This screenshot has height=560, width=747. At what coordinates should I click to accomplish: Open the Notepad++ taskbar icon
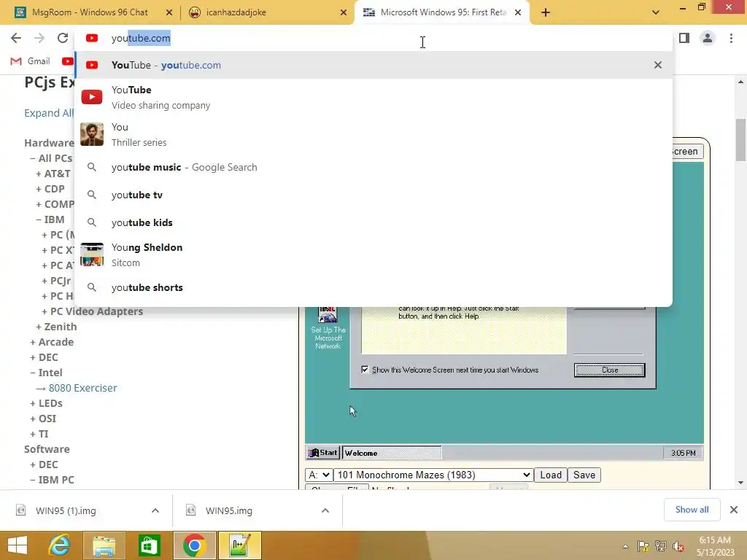[x=239, y=545]
